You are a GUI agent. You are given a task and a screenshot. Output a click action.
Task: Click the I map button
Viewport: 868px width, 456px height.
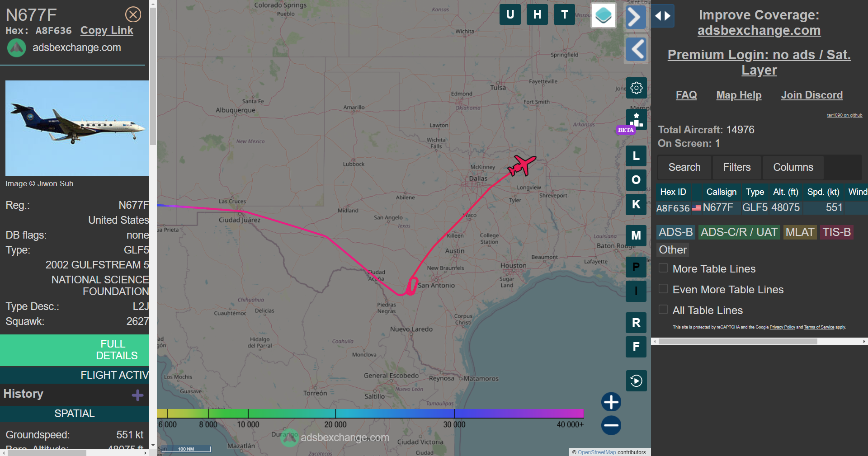tap(636, 291)
